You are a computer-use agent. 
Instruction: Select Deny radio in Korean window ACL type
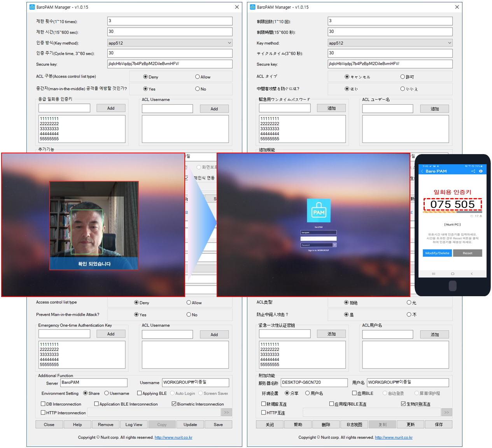145,77
